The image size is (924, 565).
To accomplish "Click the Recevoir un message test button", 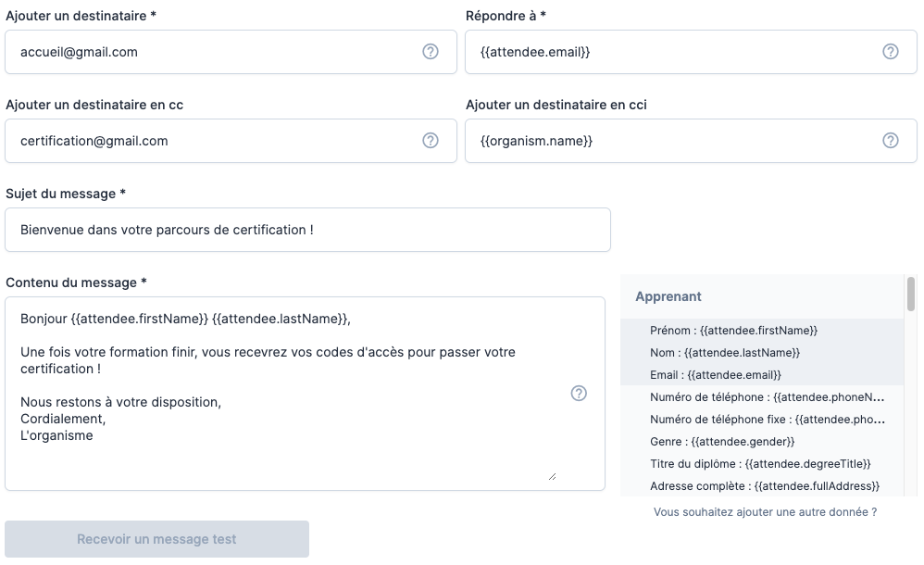I will (156, 539).
